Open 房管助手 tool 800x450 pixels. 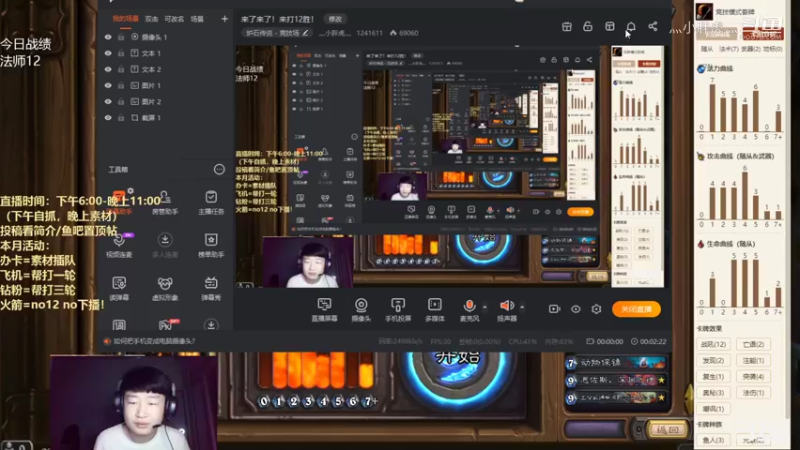[x=165, y=203]
